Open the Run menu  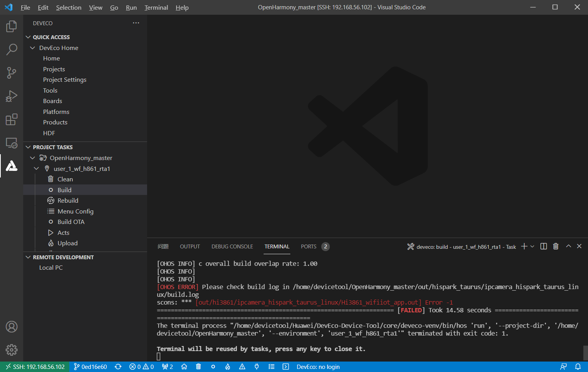coord(131,7)
